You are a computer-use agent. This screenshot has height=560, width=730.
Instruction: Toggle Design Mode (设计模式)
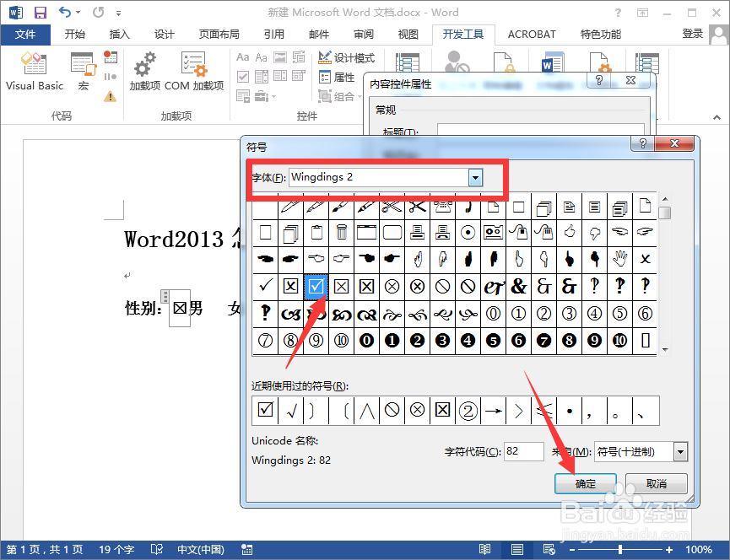click(x=346, y=57)
